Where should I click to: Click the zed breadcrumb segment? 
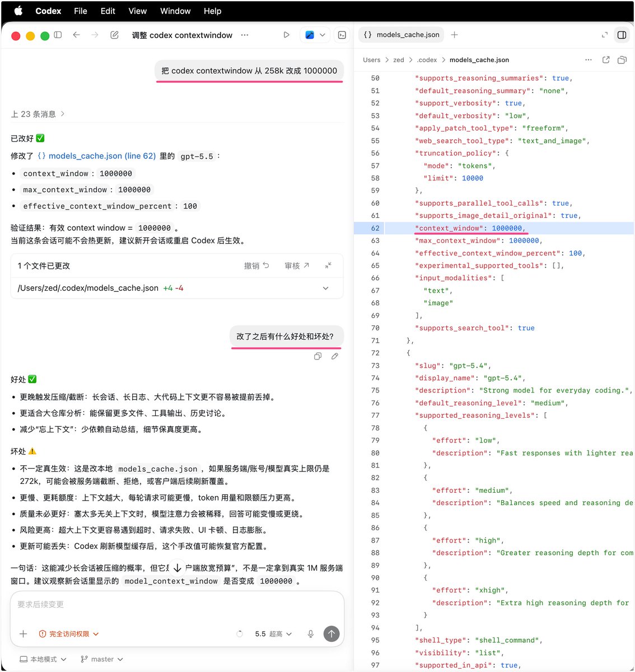[398, 60]
